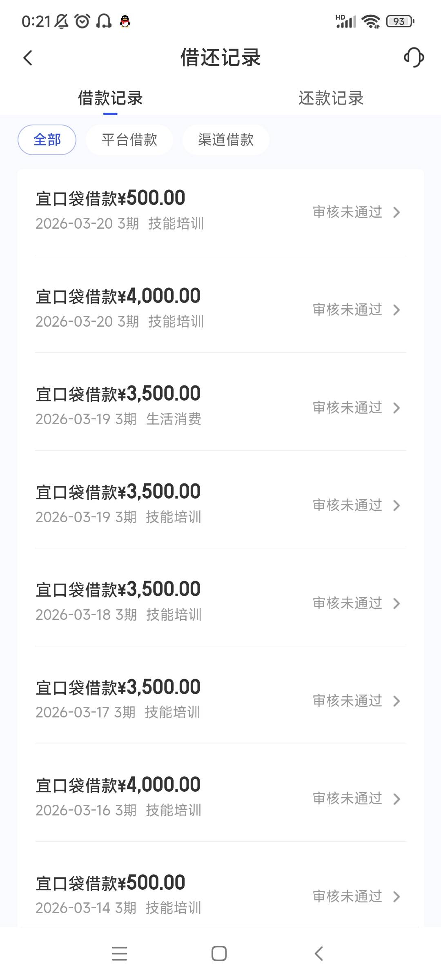Tap the back arrow in the header
This screenshot has width=441, height=980.
pyautogui.click(x=28, y=58)
